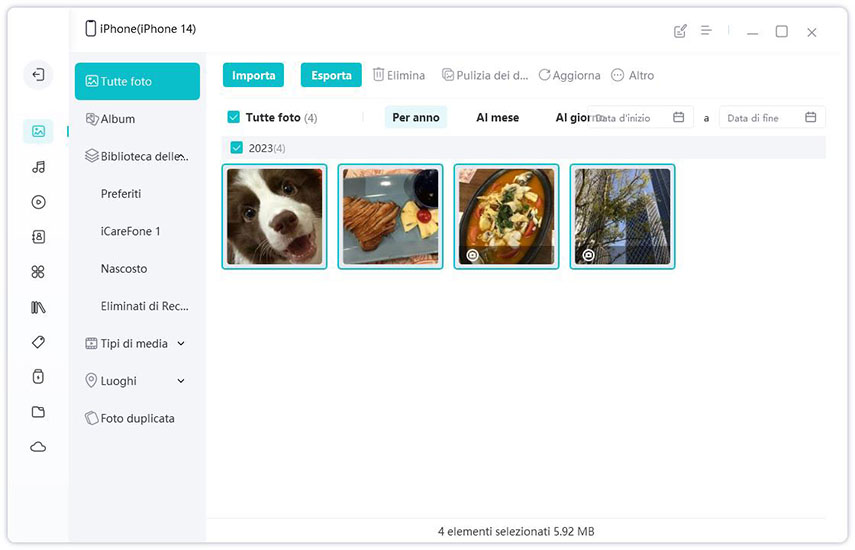
Task: Open the Data di fine date field
Action: [x=771, y=118]
